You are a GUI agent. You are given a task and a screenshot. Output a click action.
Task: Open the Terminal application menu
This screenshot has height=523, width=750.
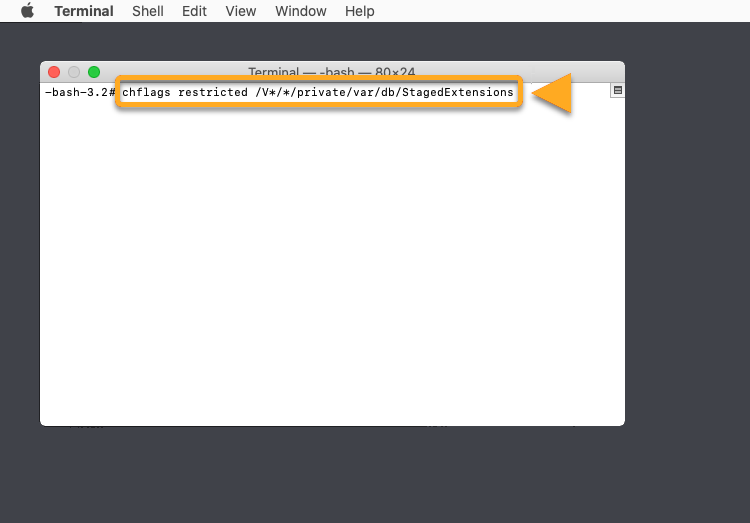tap(84, 11)
